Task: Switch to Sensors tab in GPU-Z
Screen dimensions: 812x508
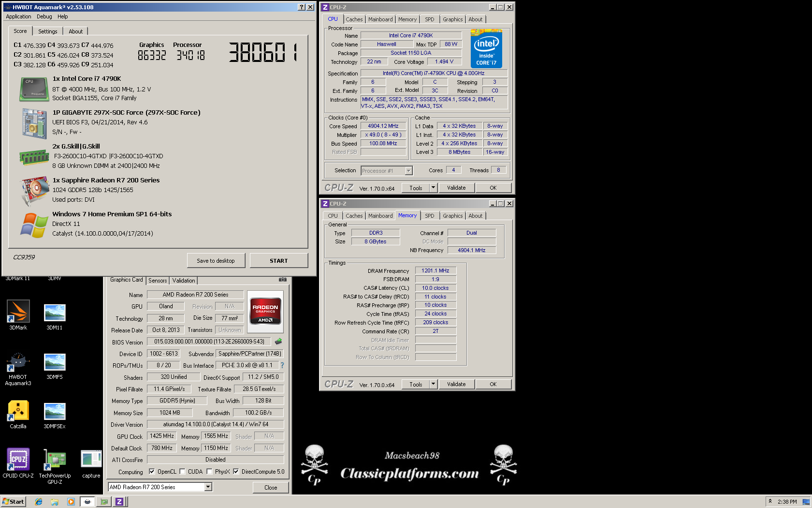Action: (x=158, y=281)
